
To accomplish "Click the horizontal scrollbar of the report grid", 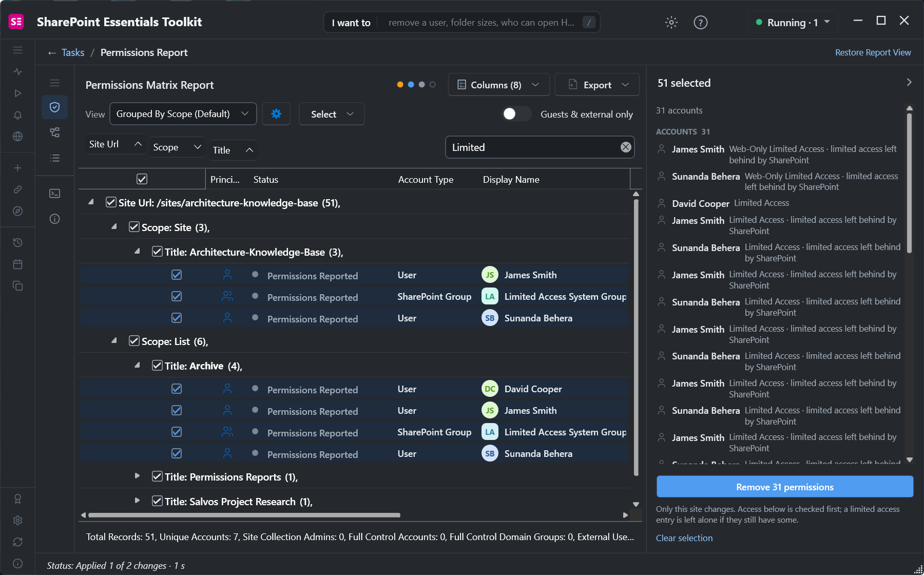I will point(244,515).
